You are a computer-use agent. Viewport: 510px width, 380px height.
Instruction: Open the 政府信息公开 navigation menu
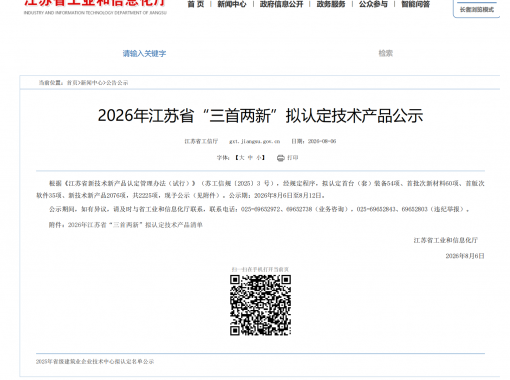click(x=281, y=4)
